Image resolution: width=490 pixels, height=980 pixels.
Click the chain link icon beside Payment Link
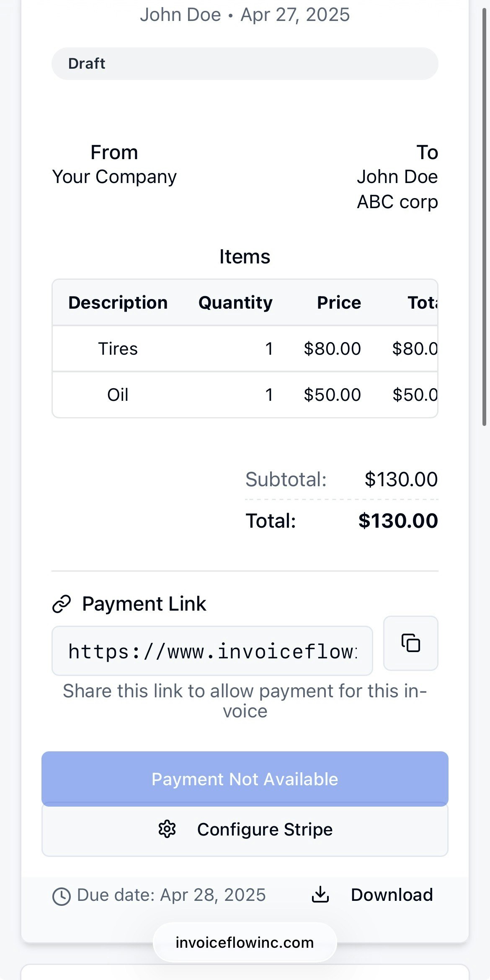[x=62, y=604]
